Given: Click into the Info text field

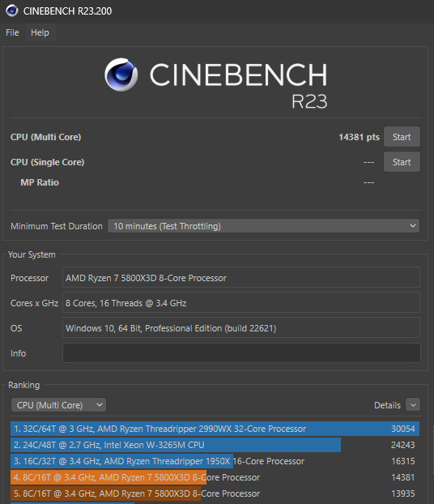Looking at the screenshot, I should (x=241, y=353).
